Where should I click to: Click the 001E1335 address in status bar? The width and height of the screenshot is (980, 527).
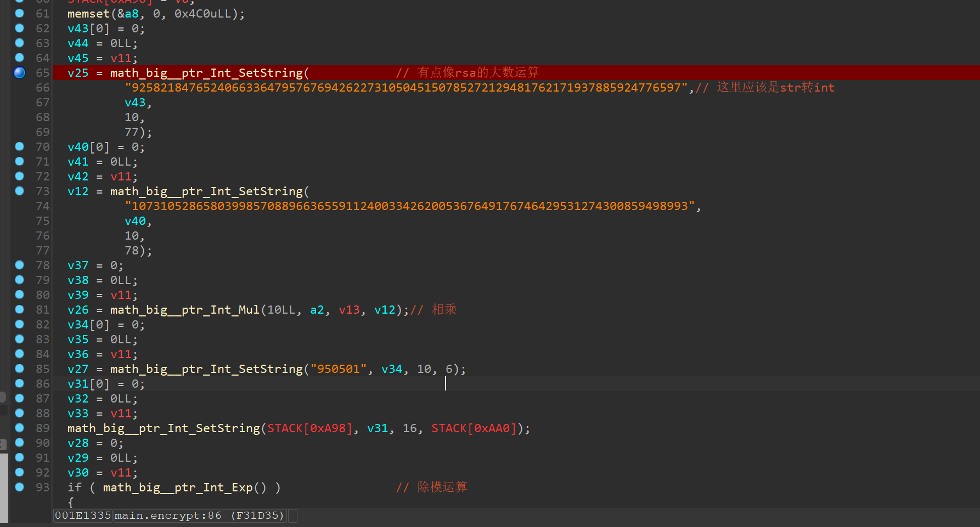click(x=83, y=515)
